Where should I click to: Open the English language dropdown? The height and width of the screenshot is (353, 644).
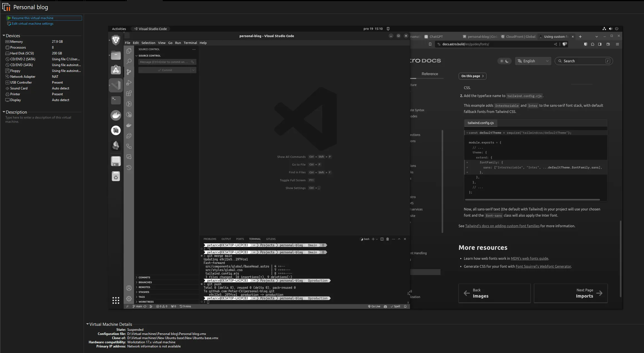coord(533,61)
